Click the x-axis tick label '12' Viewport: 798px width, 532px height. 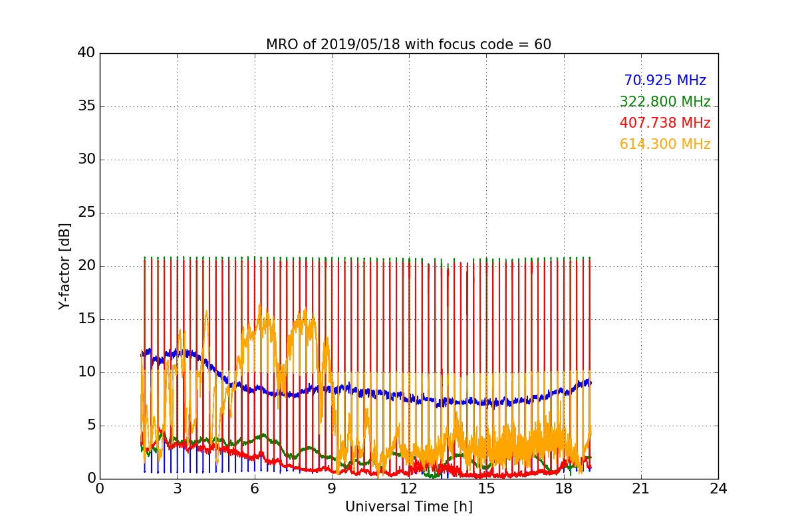409,488
